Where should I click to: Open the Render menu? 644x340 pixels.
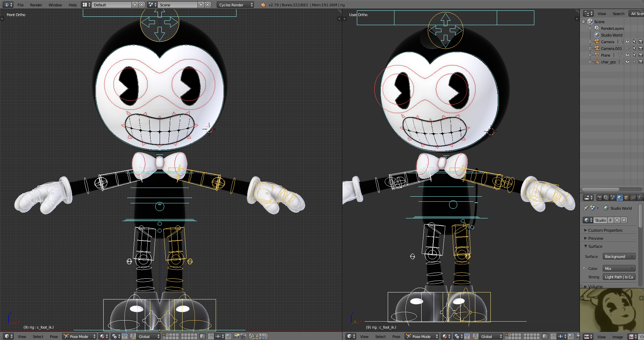tap(36, 5)
